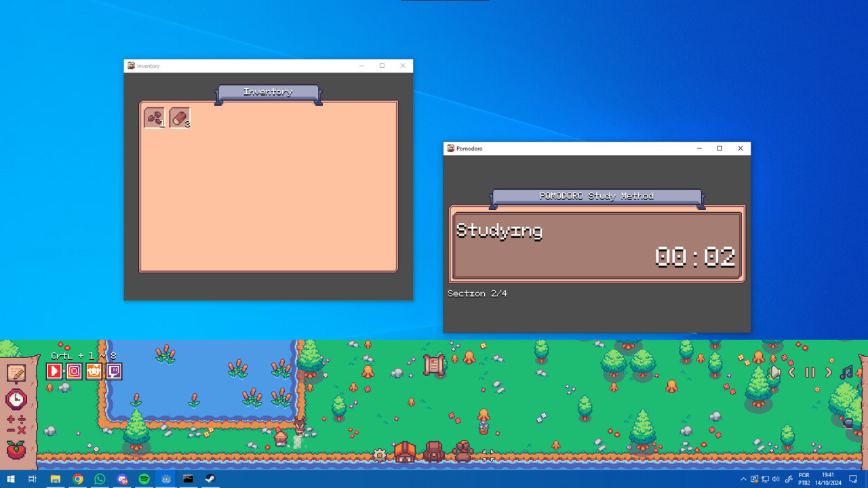Show hidden system tray icons

743,479
